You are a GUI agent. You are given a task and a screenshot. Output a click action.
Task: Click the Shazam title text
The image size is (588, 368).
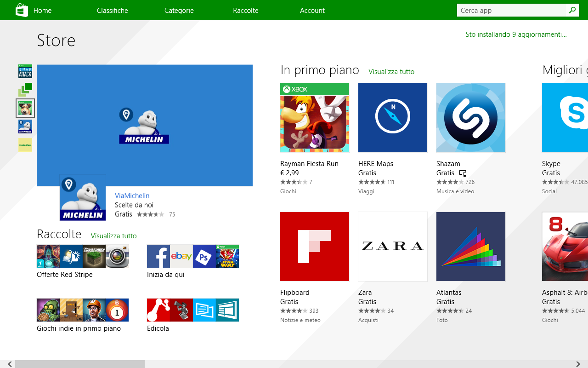(448, 164)
